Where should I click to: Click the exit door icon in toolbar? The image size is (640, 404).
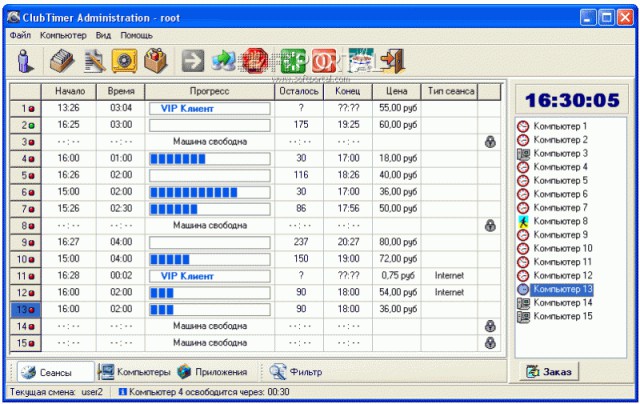click(392, 61)
